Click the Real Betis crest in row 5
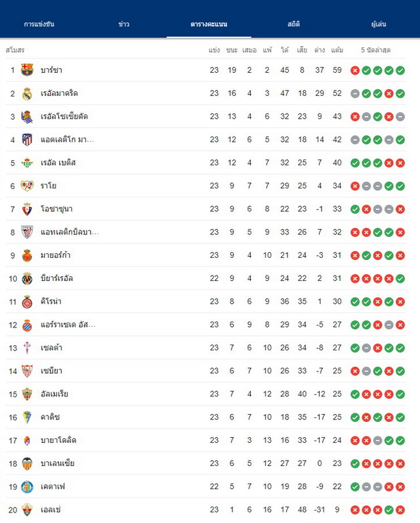Image resolution: width=420 pixels, height=523 pixels. pyautogui.click(x=27, y=163)
